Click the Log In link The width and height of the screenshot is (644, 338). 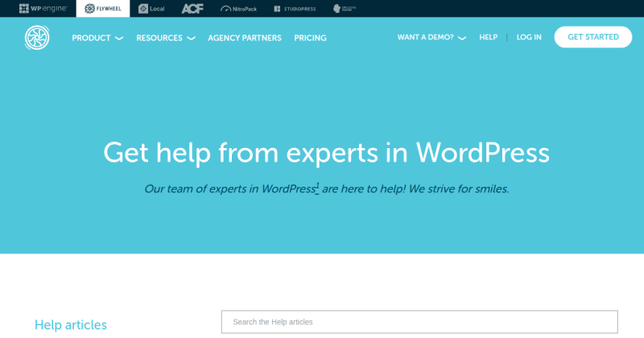click(529, 37)
